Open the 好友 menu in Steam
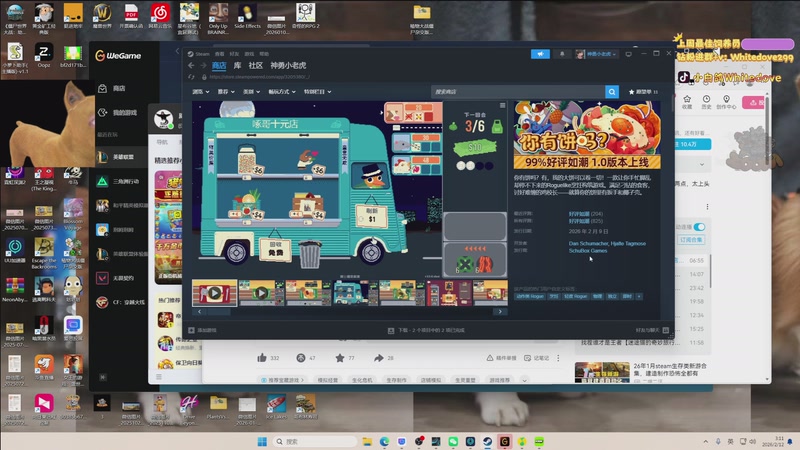The width and height of the screenshot is (800, 450). (234, 54)
